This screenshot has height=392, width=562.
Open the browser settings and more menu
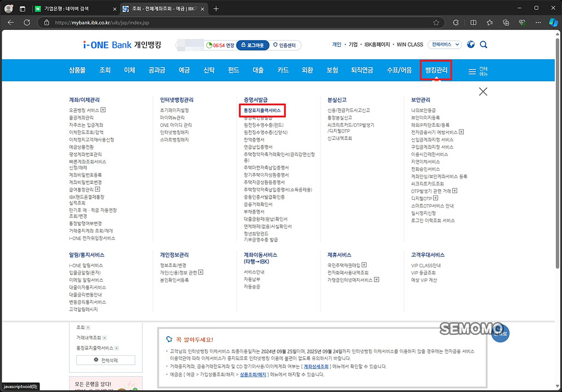538,23
